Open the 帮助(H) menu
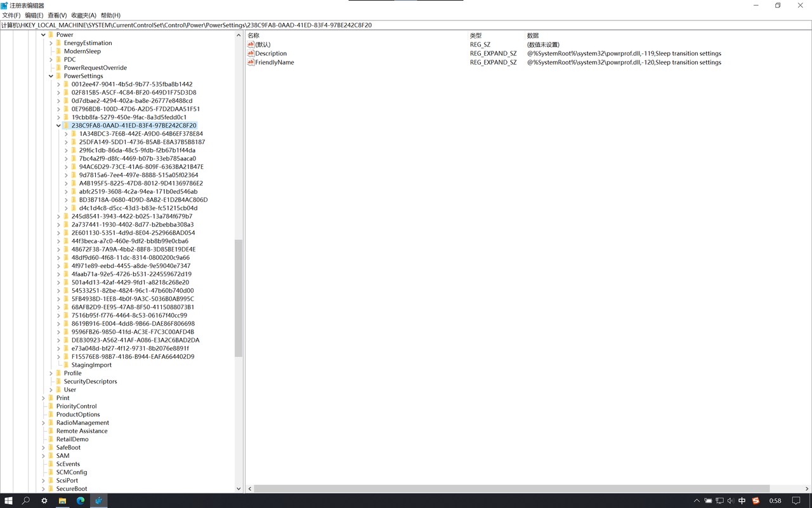Viewport: 812px width, 508px height. (x=110, y=15)
